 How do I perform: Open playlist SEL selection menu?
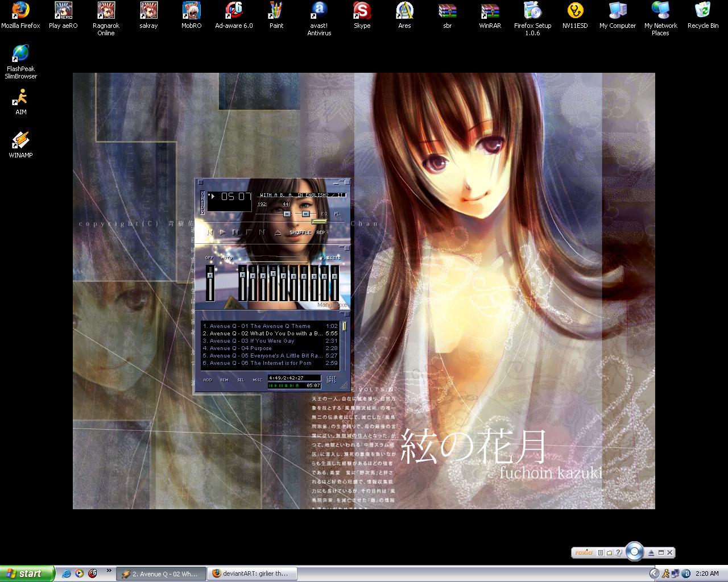pos(241,380)
